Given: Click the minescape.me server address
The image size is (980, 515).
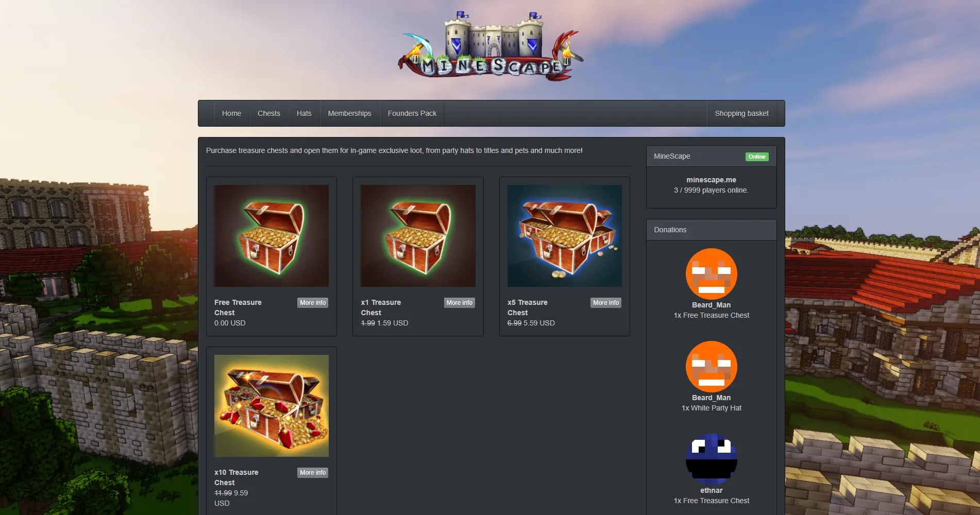Looking at the screenshot, I should (x=711, y=180).
